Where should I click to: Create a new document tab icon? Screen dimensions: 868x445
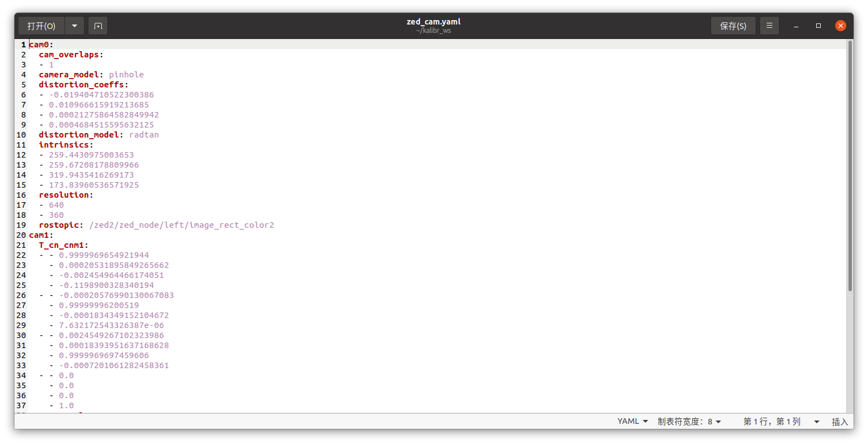98,26
